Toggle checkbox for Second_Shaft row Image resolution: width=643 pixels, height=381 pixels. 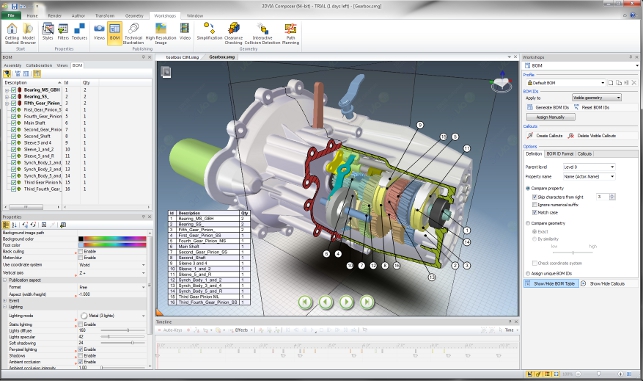(14, 136)
